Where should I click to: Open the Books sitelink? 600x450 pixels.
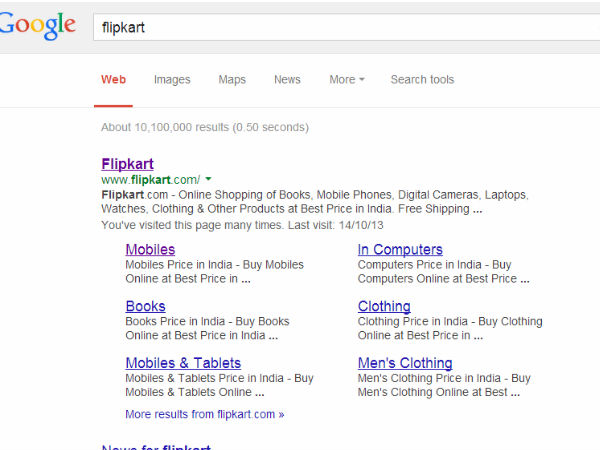tap(145, 306)
